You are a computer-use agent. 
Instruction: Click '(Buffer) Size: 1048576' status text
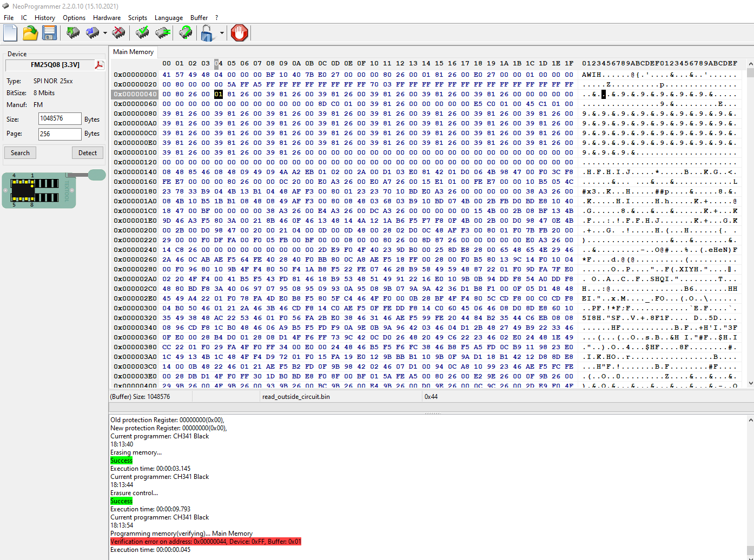140,397
